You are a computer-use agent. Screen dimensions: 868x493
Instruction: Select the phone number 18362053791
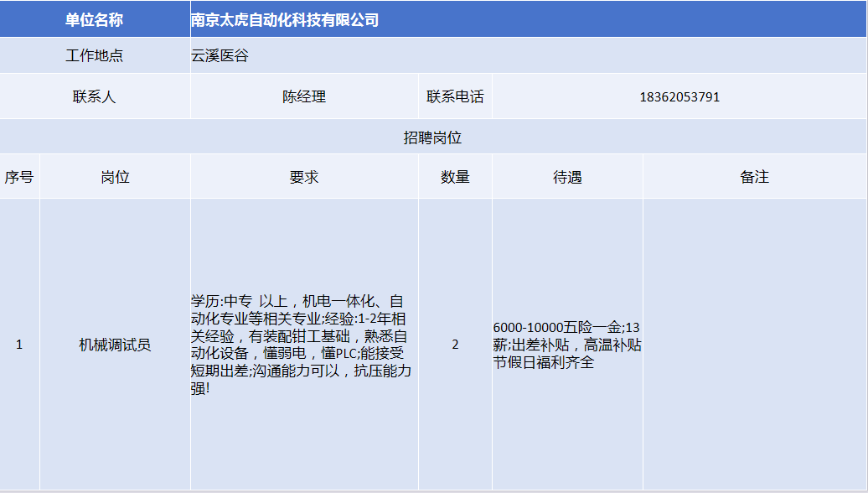point(679,96)
